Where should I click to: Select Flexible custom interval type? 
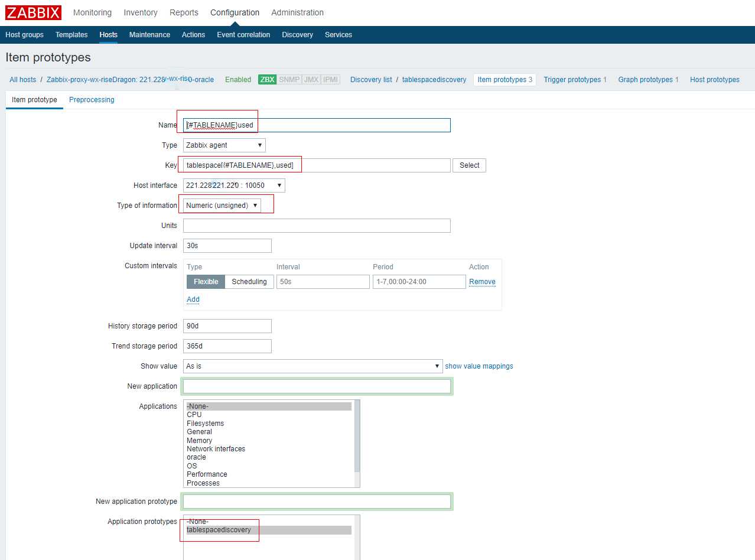[x=206, y=282]
